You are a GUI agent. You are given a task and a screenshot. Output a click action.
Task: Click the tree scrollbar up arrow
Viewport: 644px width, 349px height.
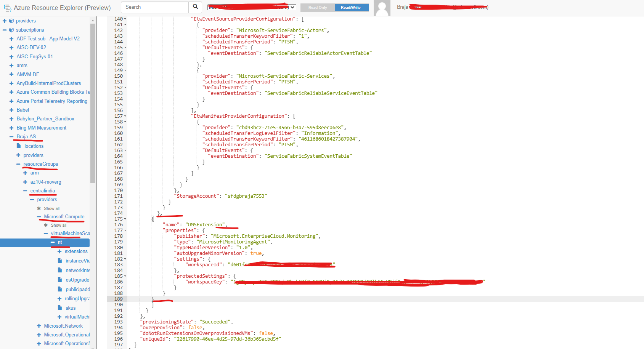click(93, 20)
